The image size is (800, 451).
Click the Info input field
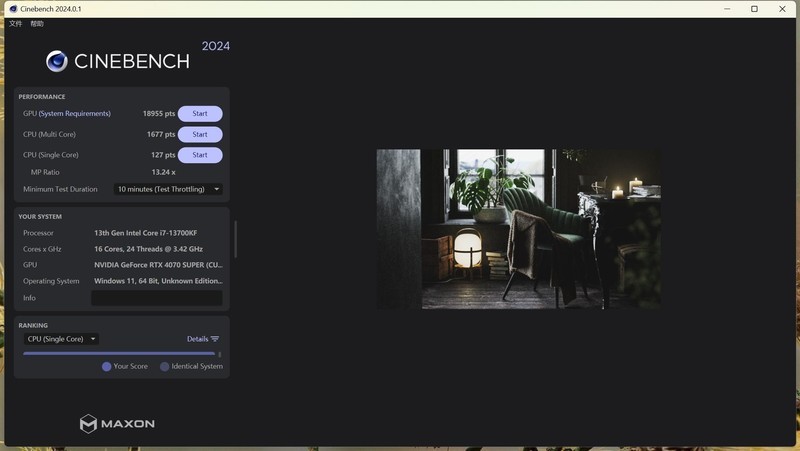point(157,298)
